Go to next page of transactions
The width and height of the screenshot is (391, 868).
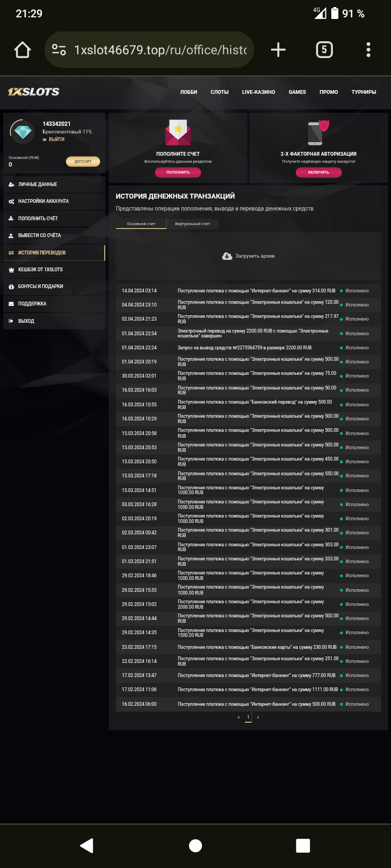[x=258, y=717]
